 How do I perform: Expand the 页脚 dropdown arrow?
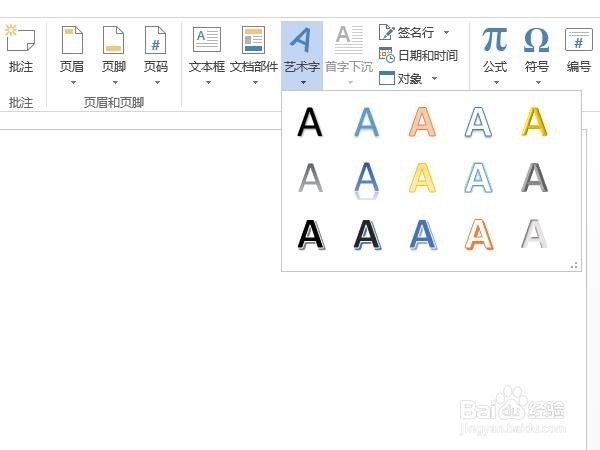[x=115, y=82]
